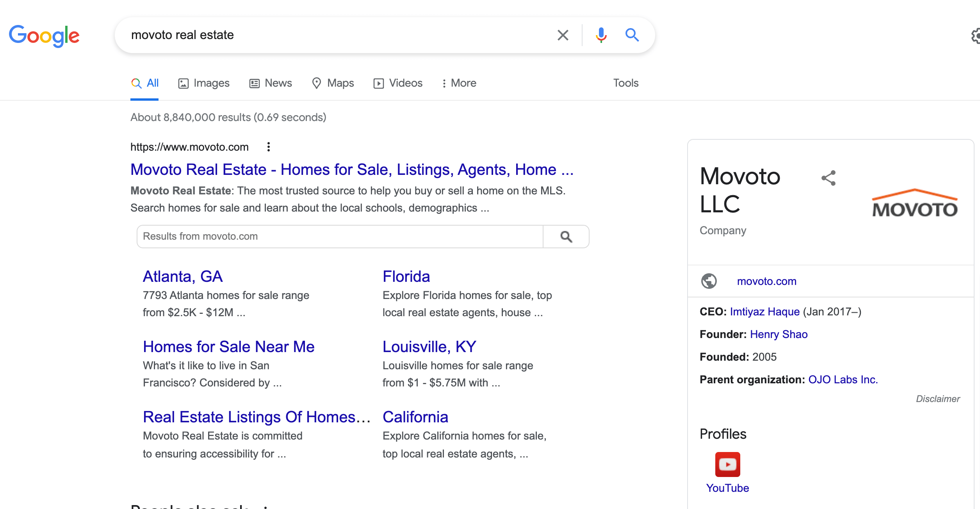Share Movoto LLC knowledge panel
980x509 pixels.
[x=829, y=178]
